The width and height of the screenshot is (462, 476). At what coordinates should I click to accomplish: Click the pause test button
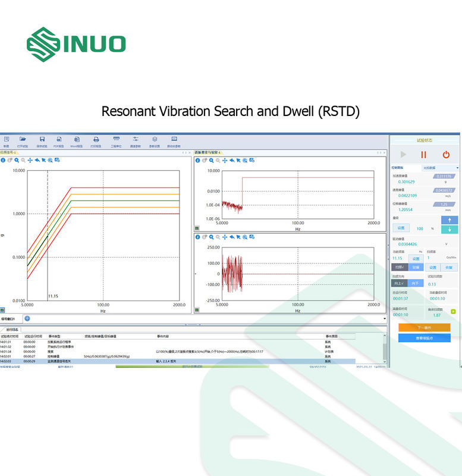(x=424, y=154)
